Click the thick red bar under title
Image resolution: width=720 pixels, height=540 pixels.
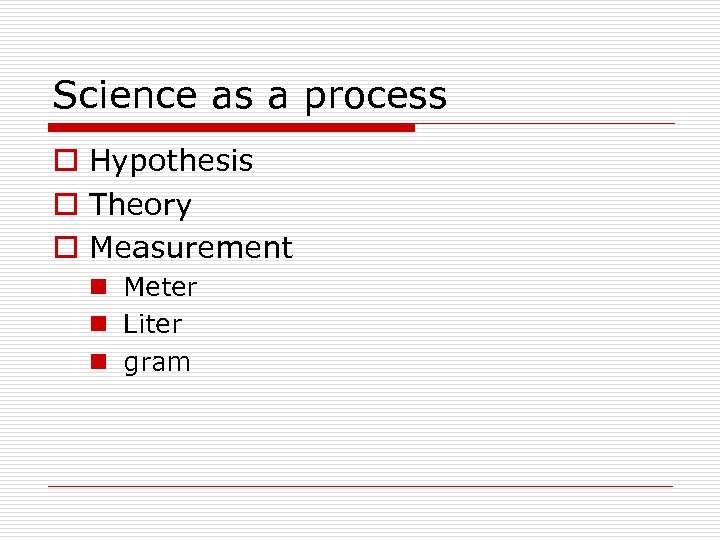(x=231, y=128)
